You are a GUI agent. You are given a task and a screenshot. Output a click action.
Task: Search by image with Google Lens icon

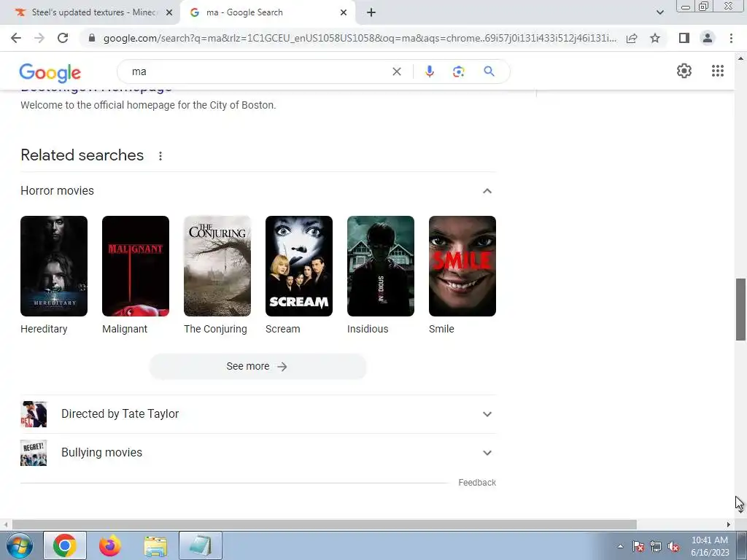tap(458, 71)
